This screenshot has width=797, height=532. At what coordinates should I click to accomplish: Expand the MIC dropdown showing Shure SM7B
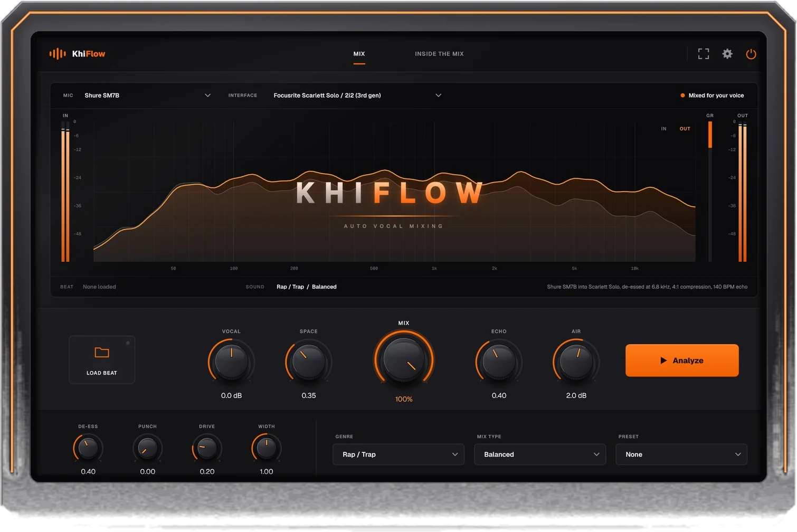[148, 96]
